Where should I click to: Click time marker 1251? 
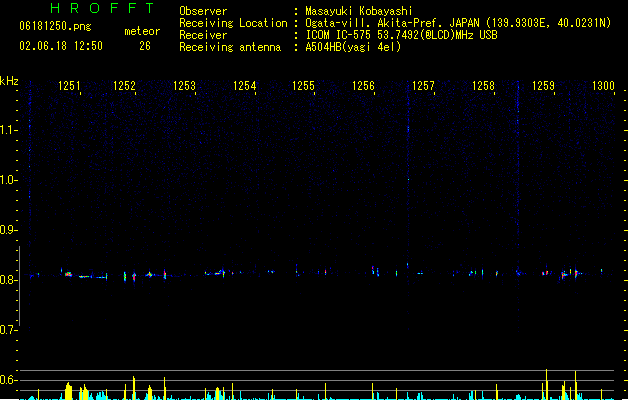pos(69,86)
